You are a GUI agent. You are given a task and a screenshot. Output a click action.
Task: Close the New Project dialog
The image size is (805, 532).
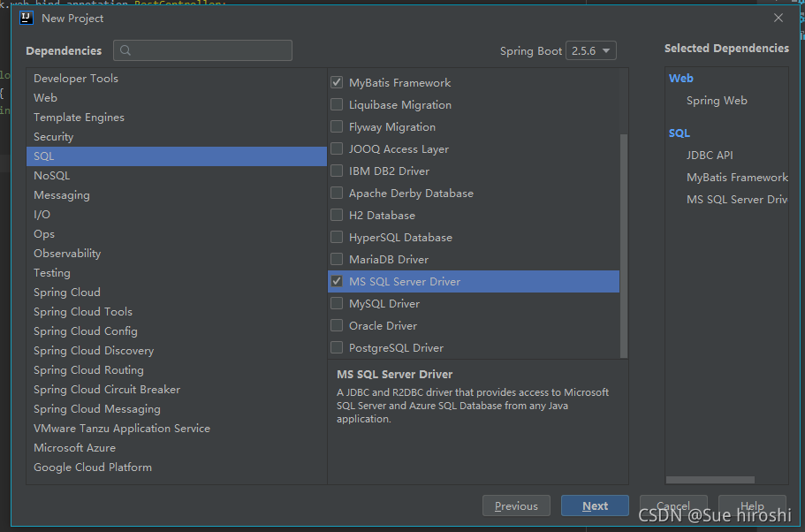(x=778, y=18)
